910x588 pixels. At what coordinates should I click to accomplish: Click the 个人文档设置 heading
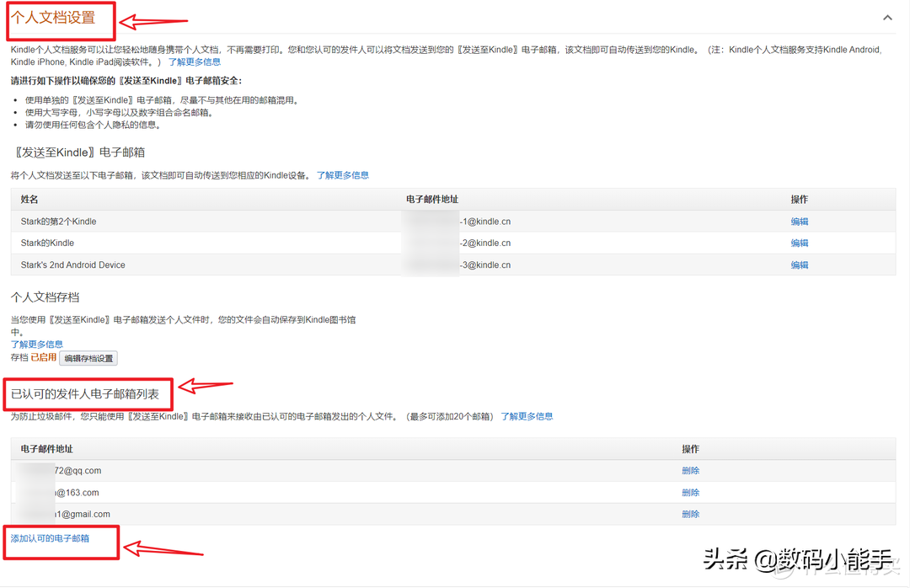[53, 18]
